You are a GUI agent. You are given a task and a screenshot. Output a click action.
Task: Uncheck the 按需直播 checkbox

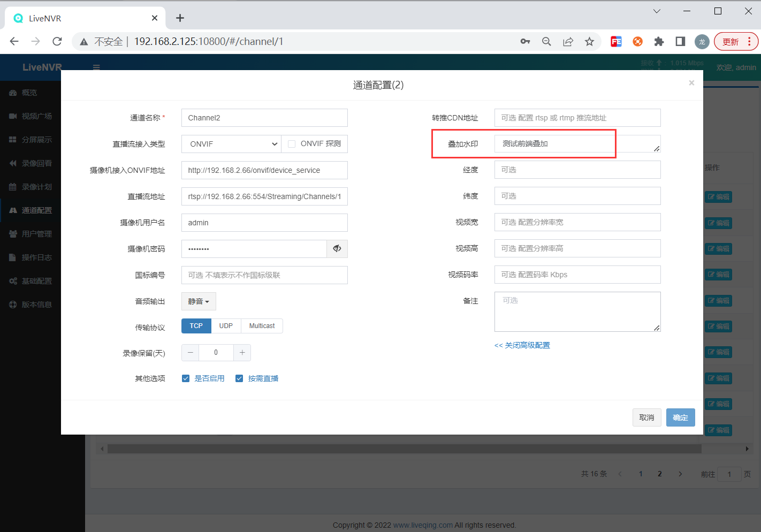(x=239, y=378)
